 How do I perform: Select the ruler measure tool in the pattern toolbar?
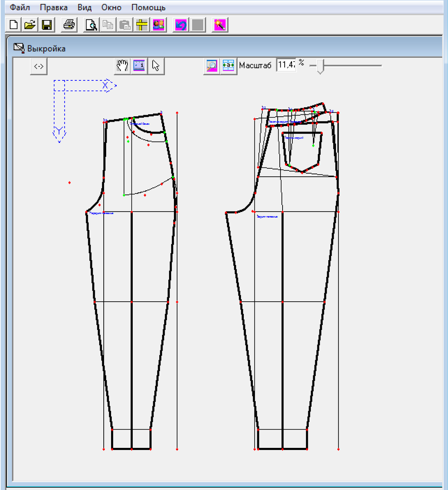pyautogui.click(x=139, y=66)
